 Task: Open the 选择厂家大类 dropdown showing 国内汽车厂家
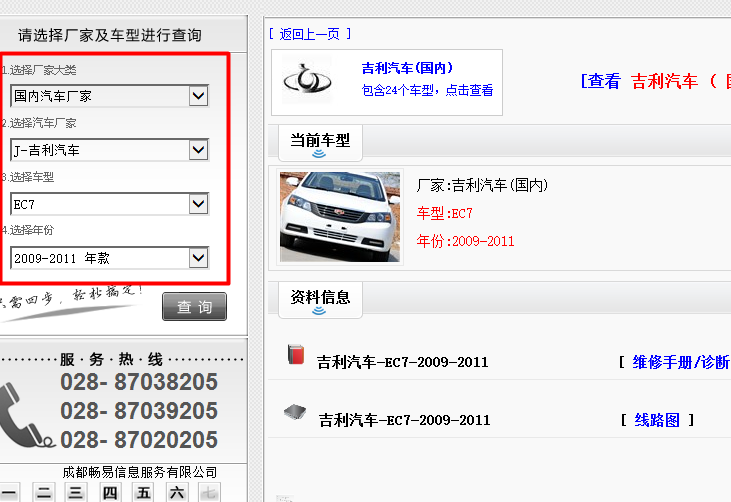click(x=110, y=96)
